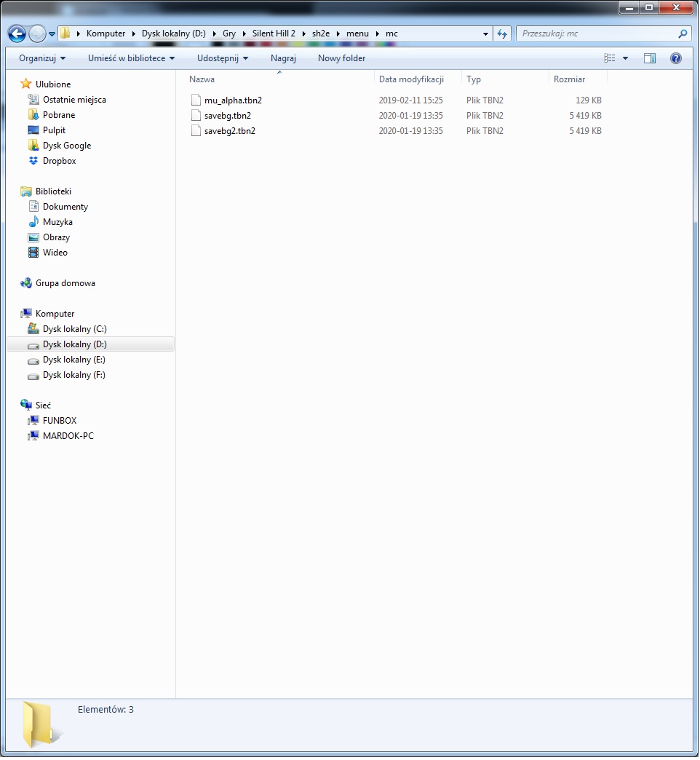Viewport: 700px width, 760px height.
Task: Open the Organizuj menu
Action: coord(42,58)
